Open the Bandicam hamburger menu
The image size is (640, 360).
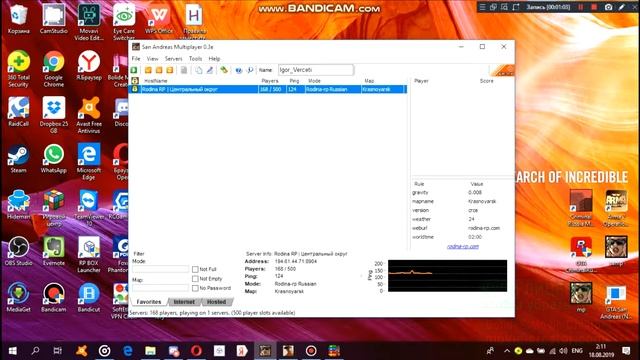point(482,7)
